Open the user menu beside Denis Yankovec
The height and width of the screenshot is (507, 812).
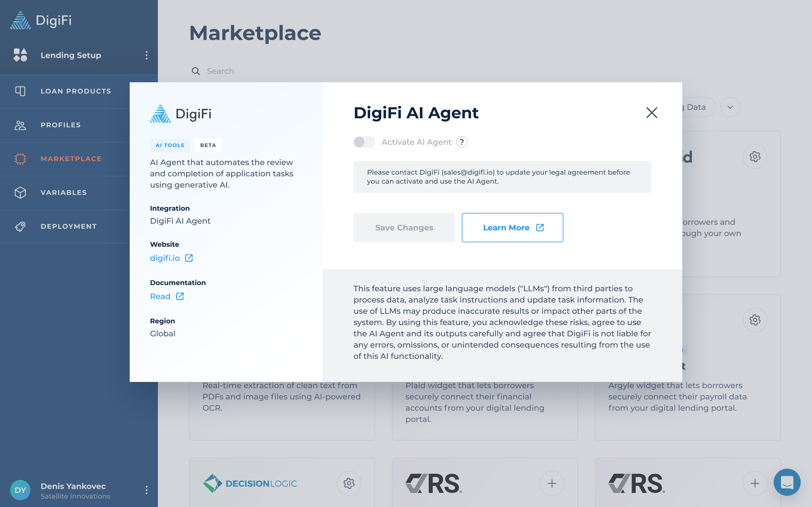pos(146,490)
